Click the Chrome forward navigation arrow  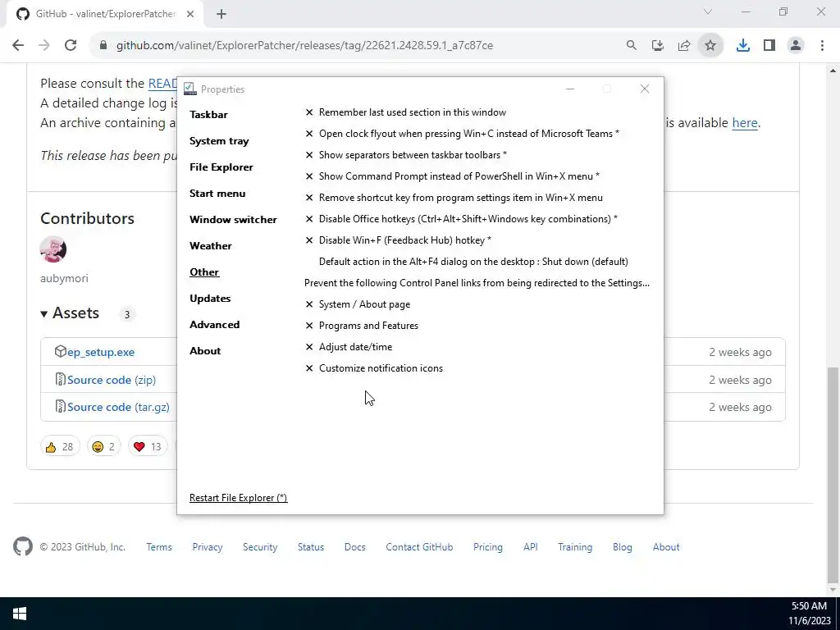pos(44,46)
